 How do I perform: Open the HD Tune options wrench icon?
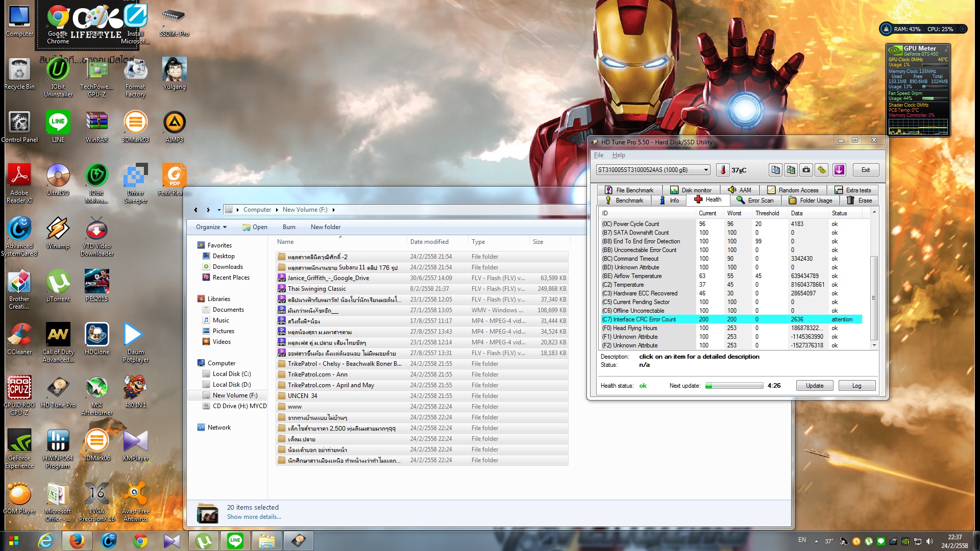[x=821, y=170]
